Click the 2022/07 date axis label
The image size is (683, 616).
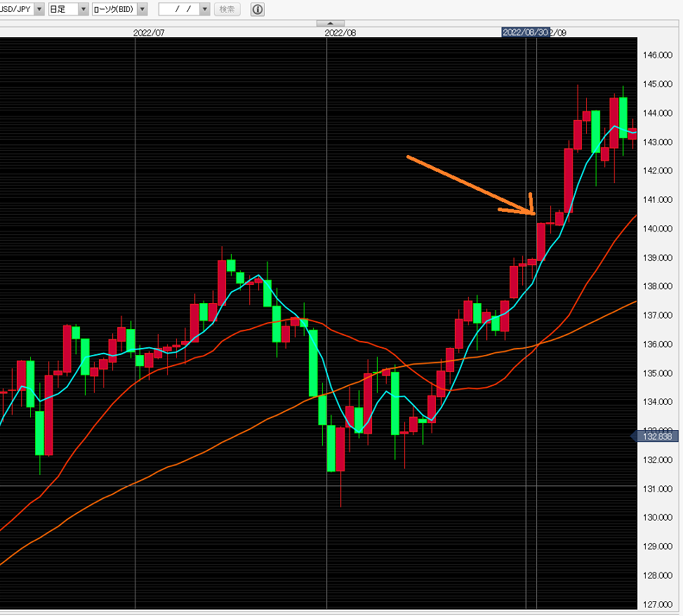[x=148, y=32]
